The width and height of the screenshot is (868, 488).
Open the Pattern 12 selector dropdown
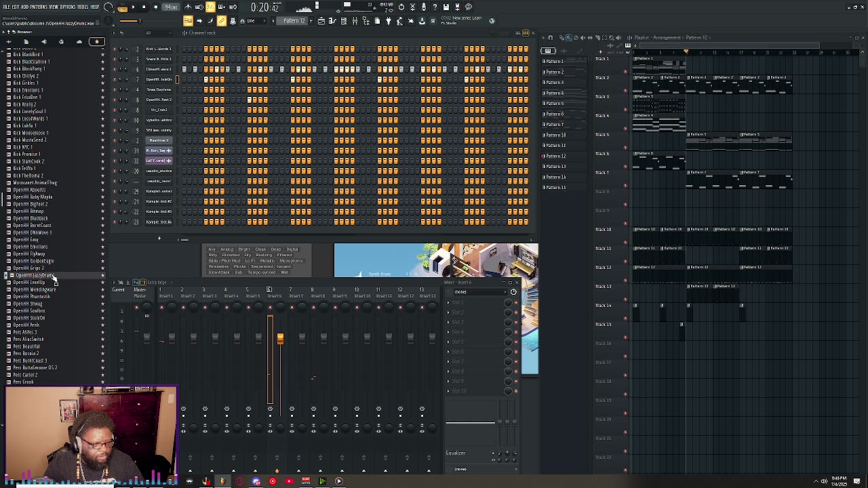(x=294, y=21)
